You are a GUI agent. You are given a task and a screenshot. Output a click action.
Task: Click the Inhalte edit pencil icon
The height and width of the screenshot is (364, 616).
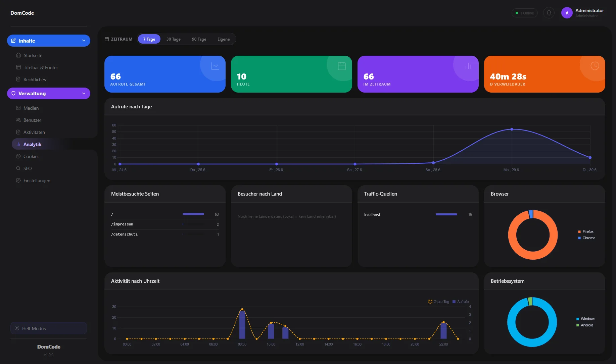13,41
